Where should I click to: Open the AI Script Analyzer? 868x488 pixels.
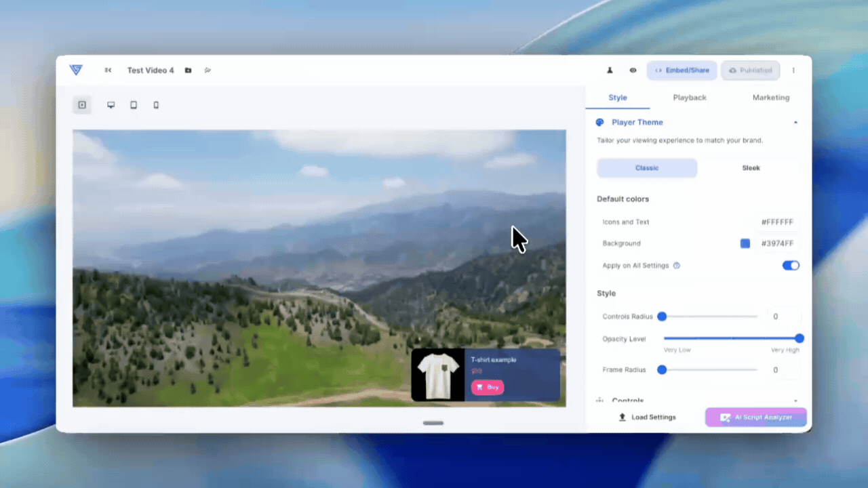click(756, 418)
